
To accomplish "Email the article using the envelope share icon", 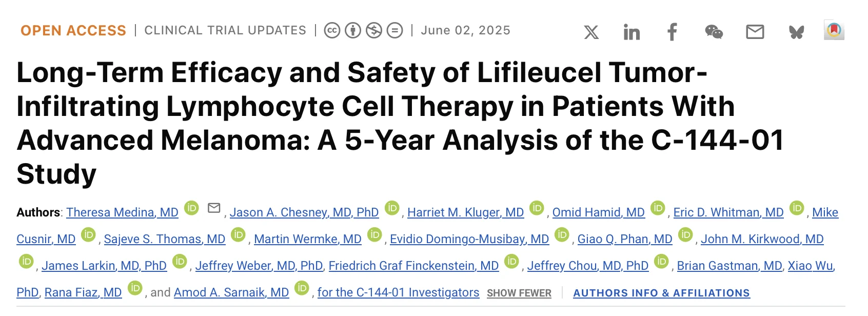I will coord(755,32).
